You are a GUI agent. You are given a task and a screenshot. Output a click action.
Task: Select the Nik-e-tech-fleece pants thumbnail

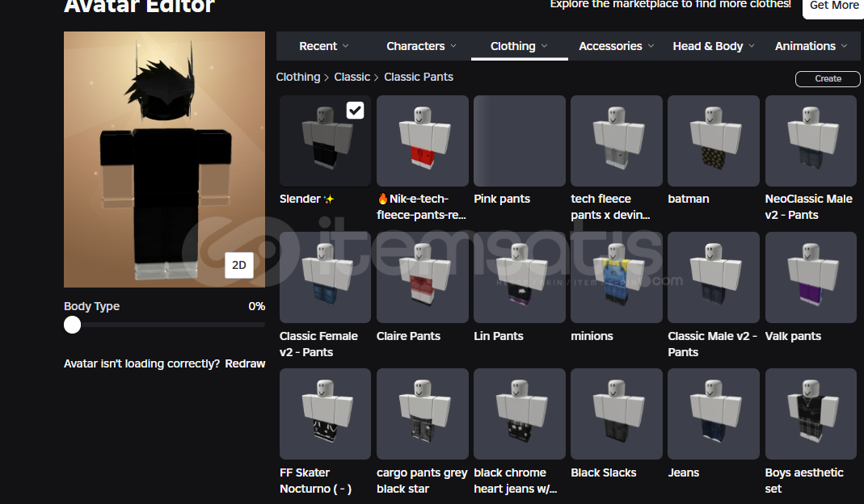(423, 141)
